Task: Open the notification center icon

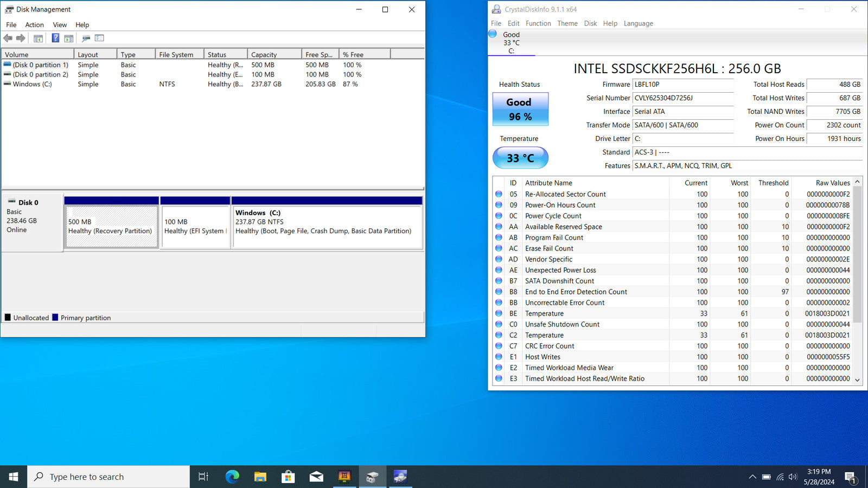Action: [x=850, y=477]
